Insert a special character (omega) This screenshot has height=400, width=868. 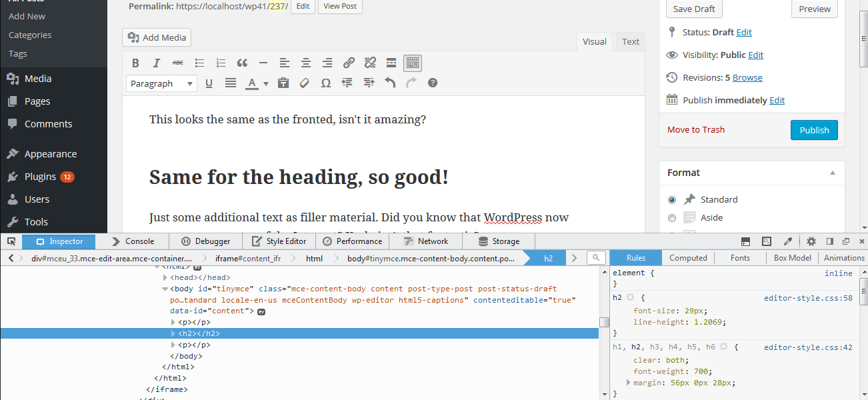tap(326, 83)
